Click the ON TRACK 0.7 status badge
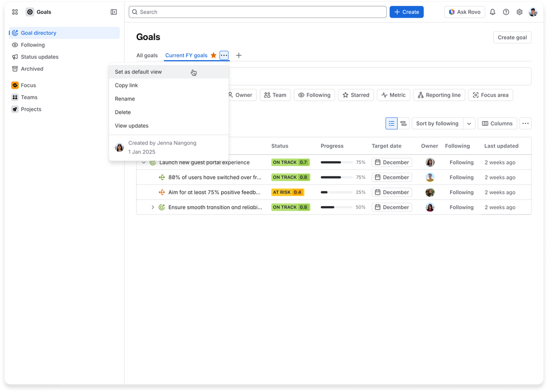This screenshot has width=548, height=392. point(290,162)
